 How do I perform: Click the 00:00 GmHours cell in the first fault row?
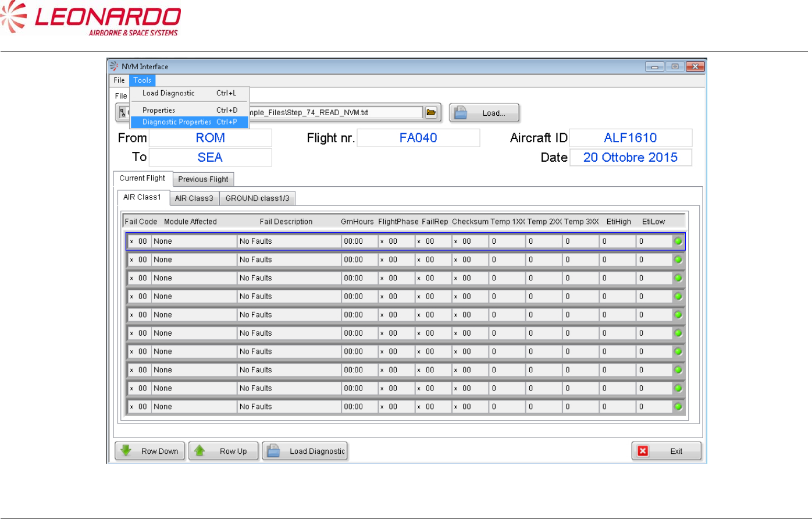click(359, 241)
